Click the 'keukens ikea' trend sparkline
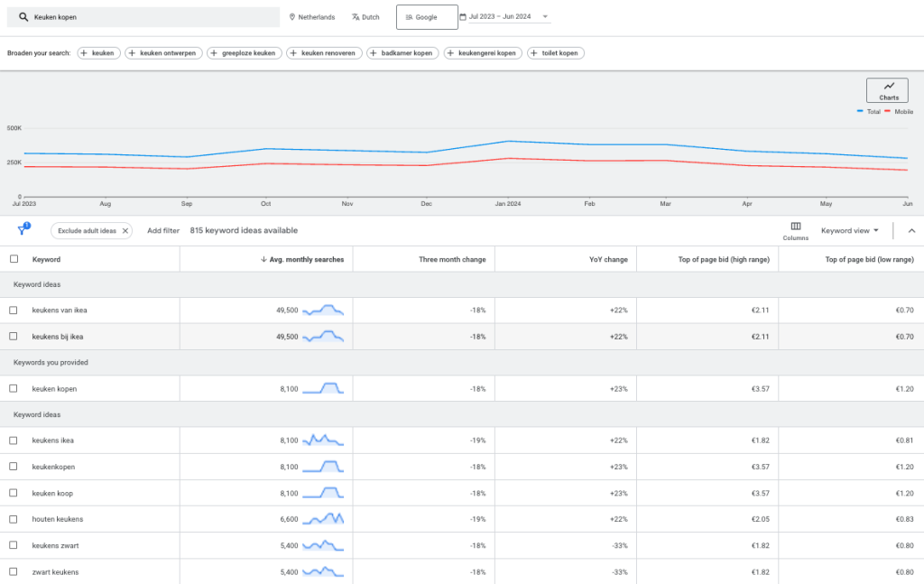 pyautogui.click(x=323, y=440)
